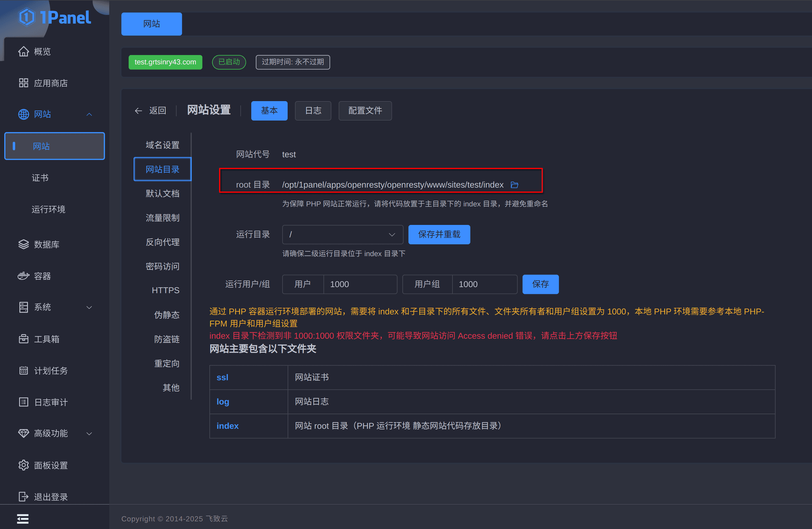Switch to the 配置文件 tab
812x529 pixels.
coord(365,111)
